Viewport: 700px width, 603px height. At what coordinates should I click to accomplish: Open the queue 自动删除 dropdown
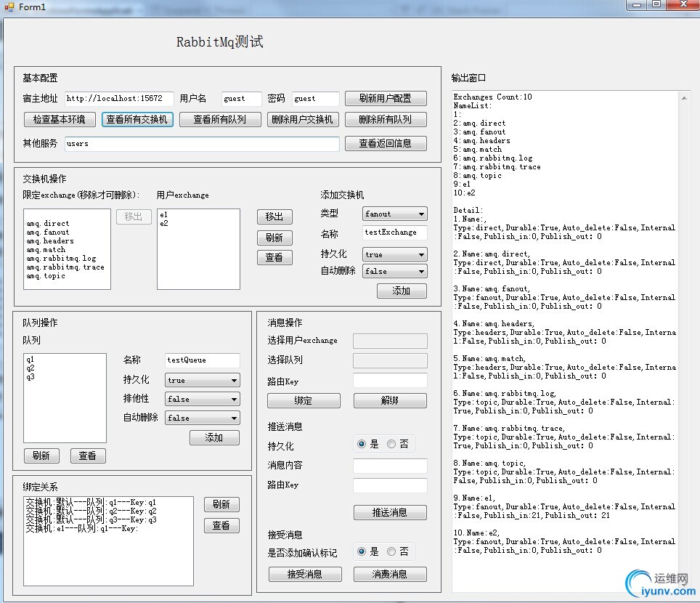tap(203, 418)
